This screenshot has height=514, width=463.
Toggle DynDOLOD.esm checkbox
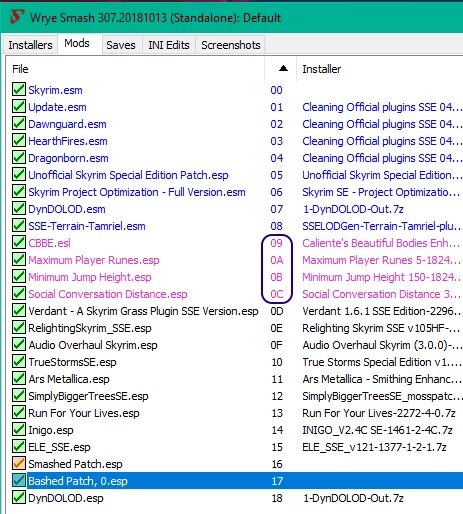pos(19,209)
